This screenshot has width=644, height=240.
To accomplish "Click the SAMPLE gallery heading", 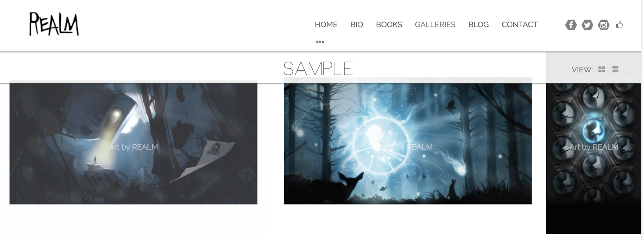I will [x=318, y=69].
